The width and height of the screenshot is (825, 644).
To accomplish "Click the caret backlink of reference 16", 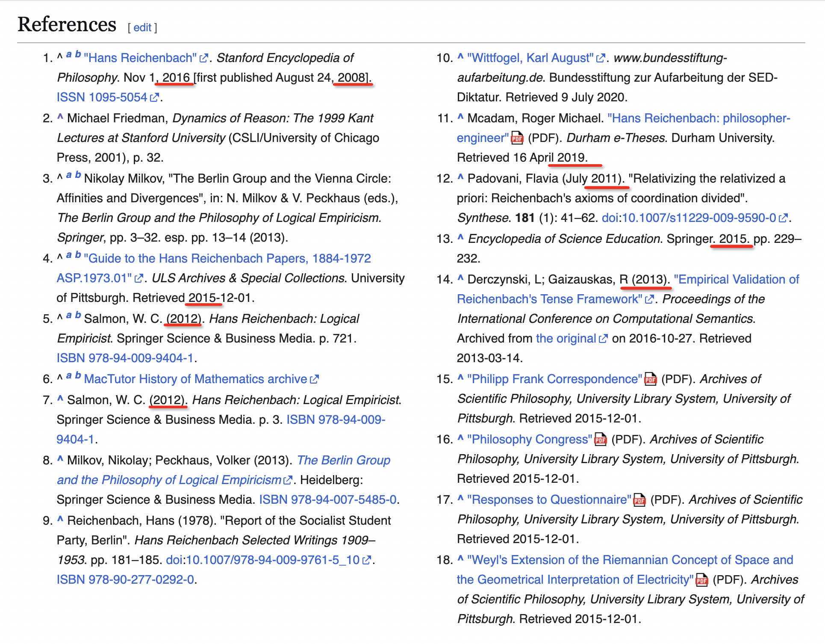I will [460, 438].
